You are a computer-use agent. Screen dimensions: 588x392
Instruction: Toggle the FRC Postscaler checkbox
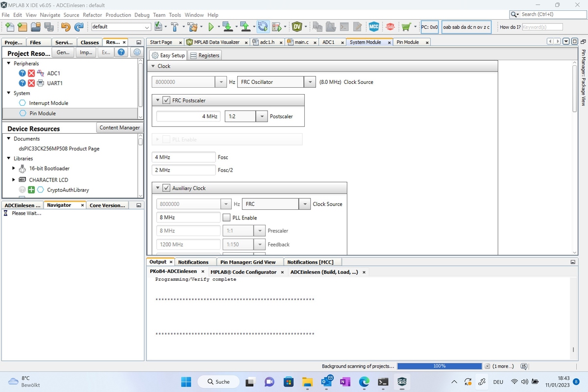tap(167, 100)
